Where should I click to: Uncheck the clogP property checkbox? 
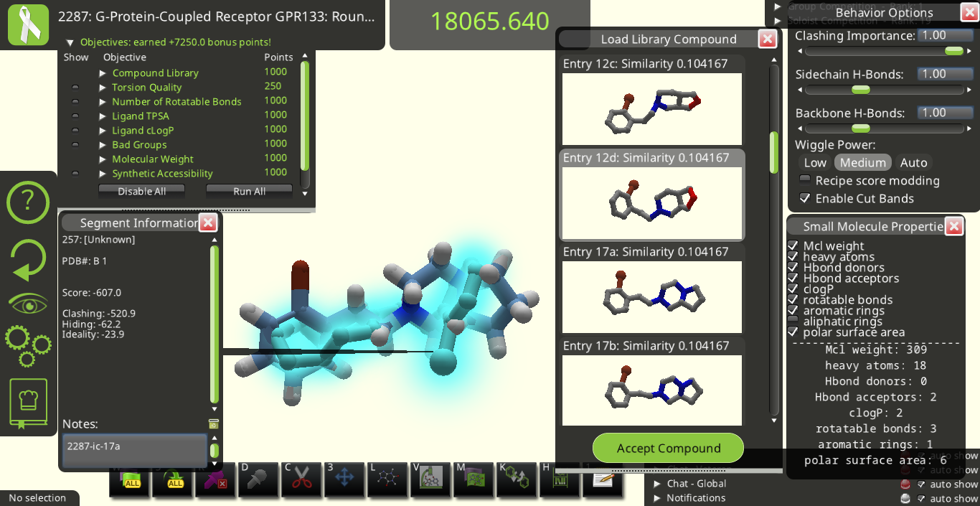[793, 289]
